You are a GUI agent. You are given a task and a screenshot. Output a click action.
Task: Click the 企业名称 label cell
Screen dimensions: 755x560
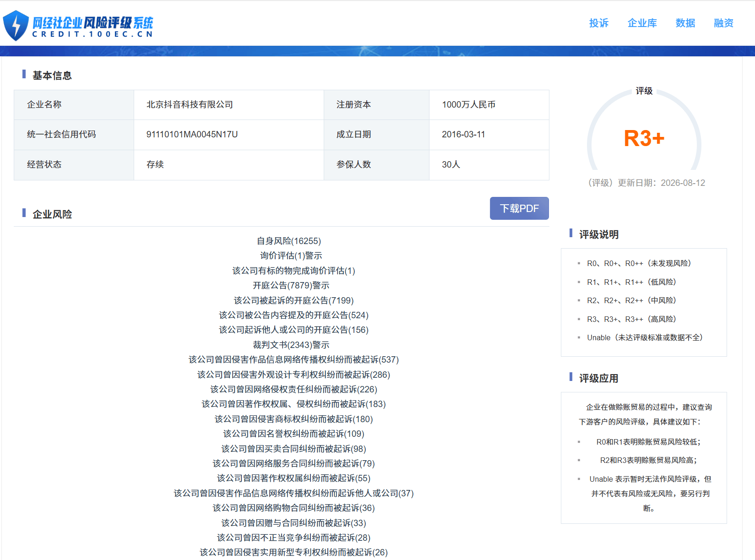coord(74,105)
